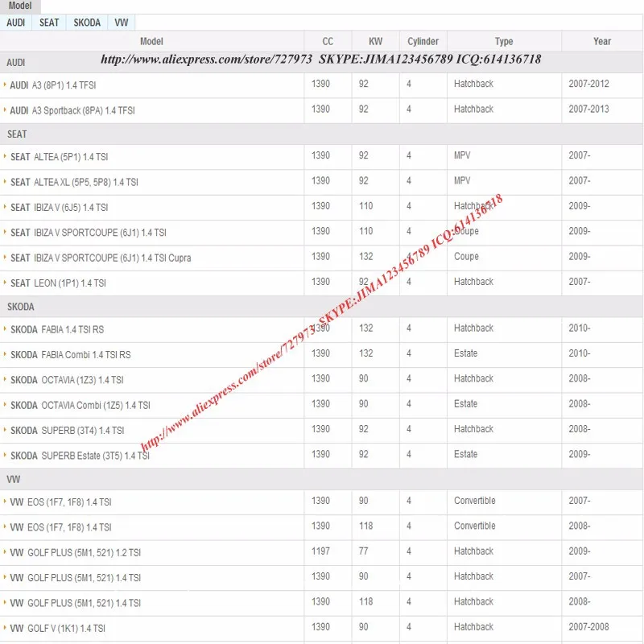
Task: Open SKODA SUPERB (3T4) 1.4 TSI
Action: (x=68, y=431)
